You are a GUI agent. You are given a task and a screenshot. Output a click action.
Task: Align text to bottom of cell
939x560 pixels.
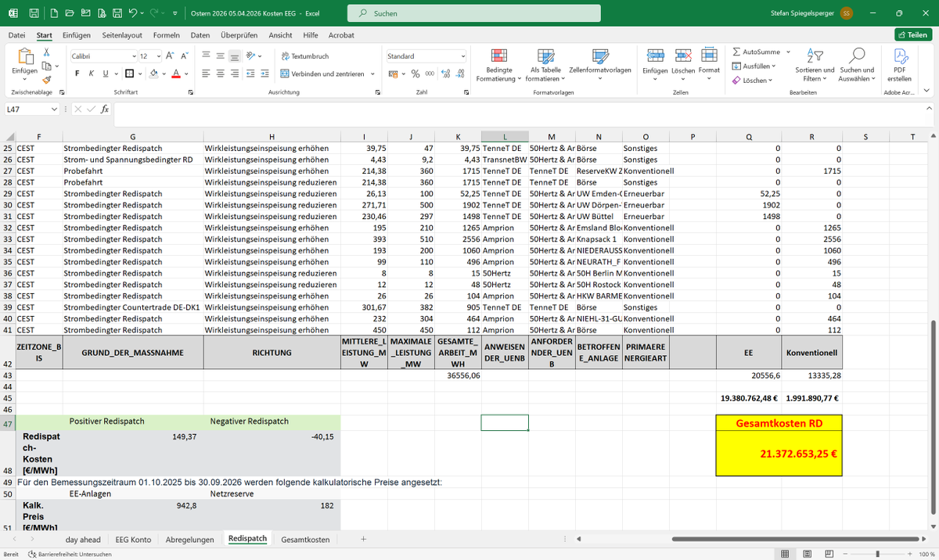pos(236,56)
